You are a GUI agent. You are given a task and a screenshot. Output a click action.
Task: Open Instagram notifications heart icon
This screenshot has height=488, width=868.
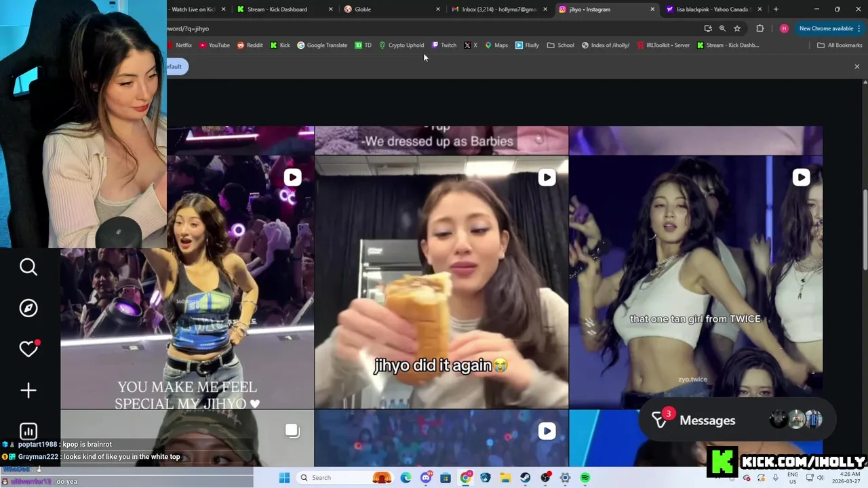point(28,349)
